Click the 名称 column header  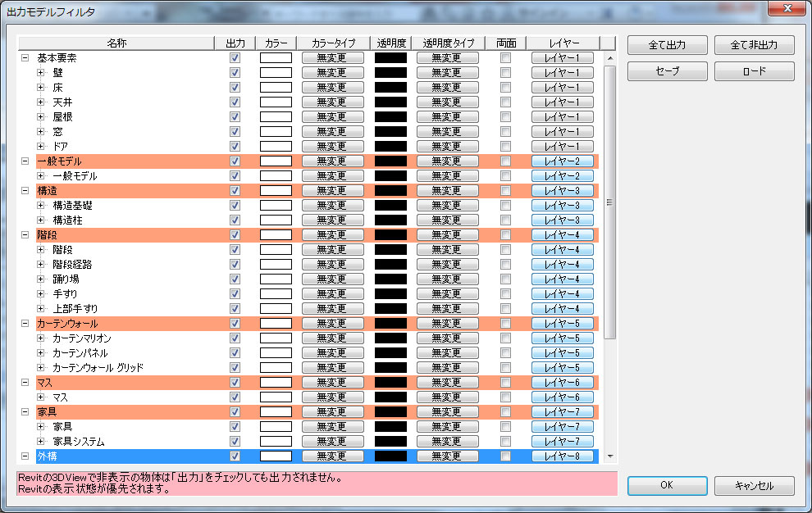(x=116, y=43)
